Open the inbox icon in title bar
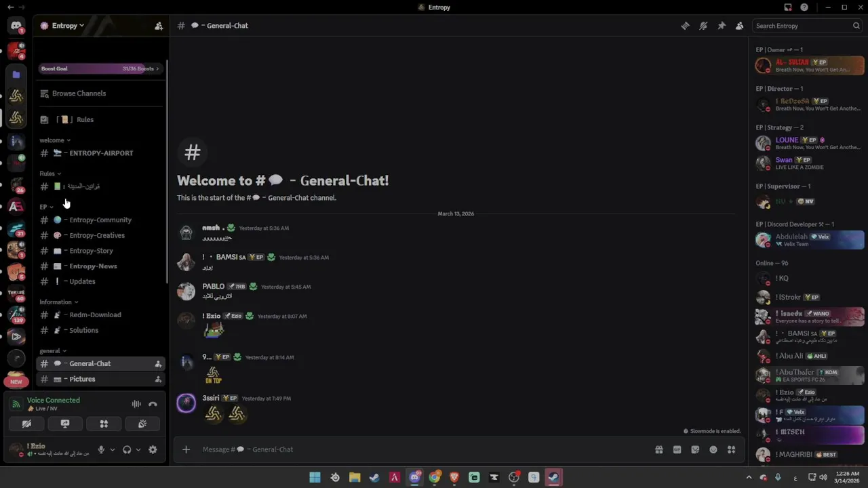Screen dimensions: 868x488 pyautogui.click(x=788, y=7)
